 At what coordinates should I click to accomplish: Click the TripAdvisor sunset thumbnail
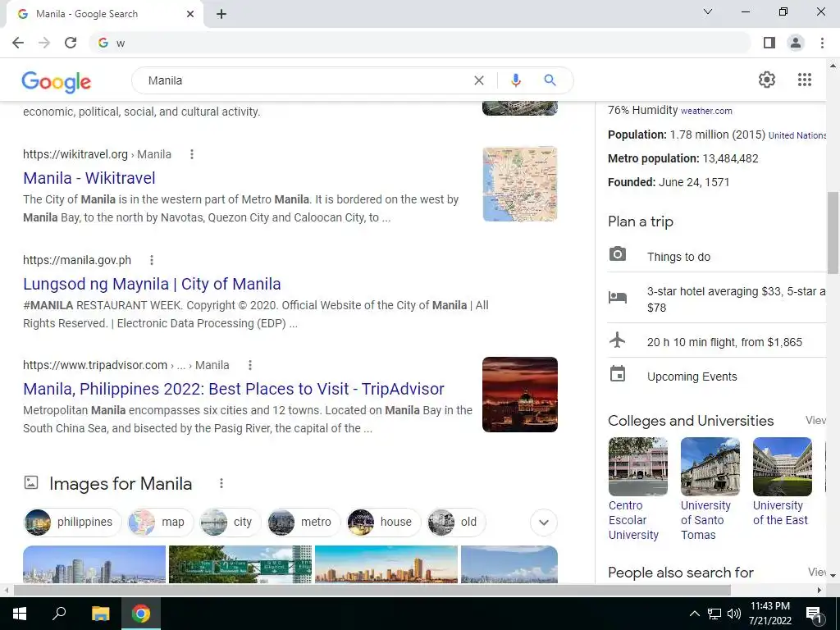point(519,395)
